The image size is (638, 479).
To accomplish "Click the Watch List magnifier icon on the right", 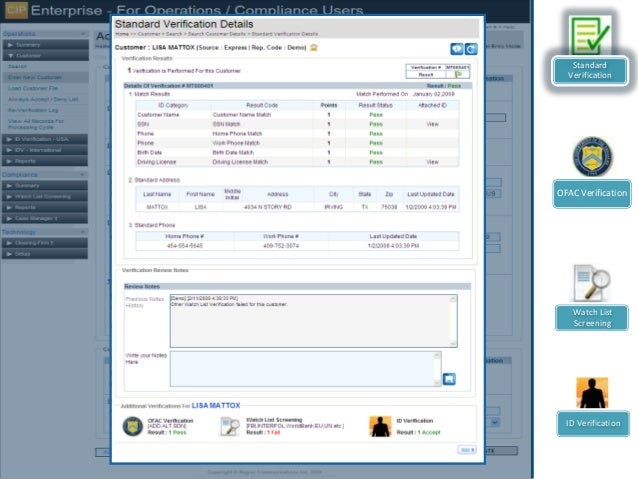I will coord(592,282).
